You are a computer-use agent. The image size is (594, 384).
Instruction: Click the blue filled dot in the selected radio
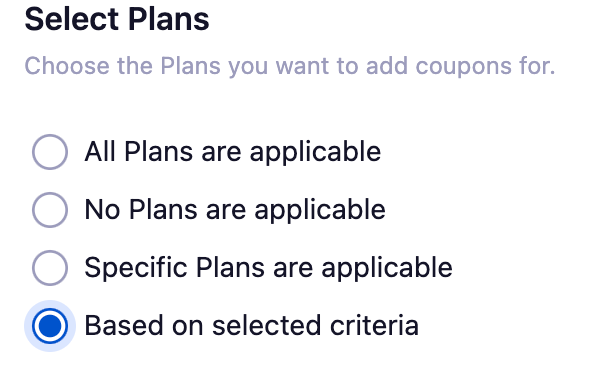click(x=50, y=326)
